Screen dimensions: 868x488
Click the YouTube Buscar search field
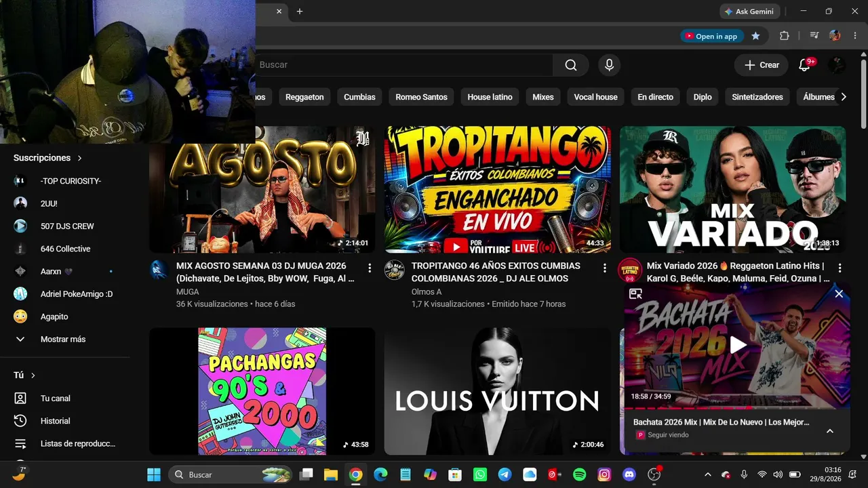click(x=404, y=65)
